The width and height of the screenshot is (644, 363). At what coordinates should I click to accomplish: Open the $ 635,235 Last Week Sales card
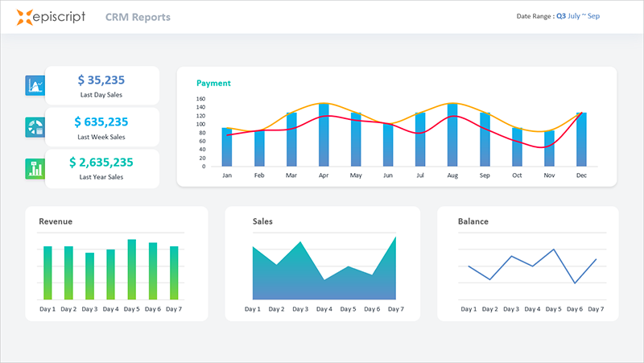pyautogui.click(x=102, y=127)
